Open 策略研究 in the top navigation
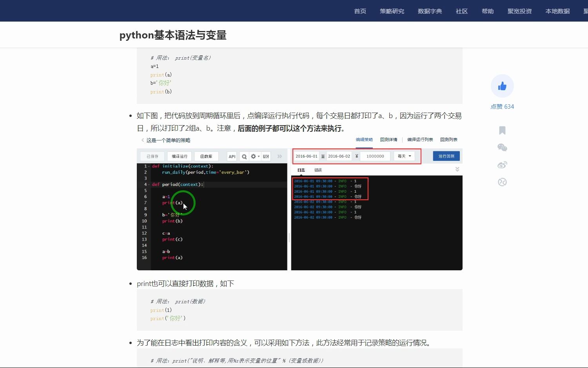Screen dimensions: 588x368 (x=392, y=11)
